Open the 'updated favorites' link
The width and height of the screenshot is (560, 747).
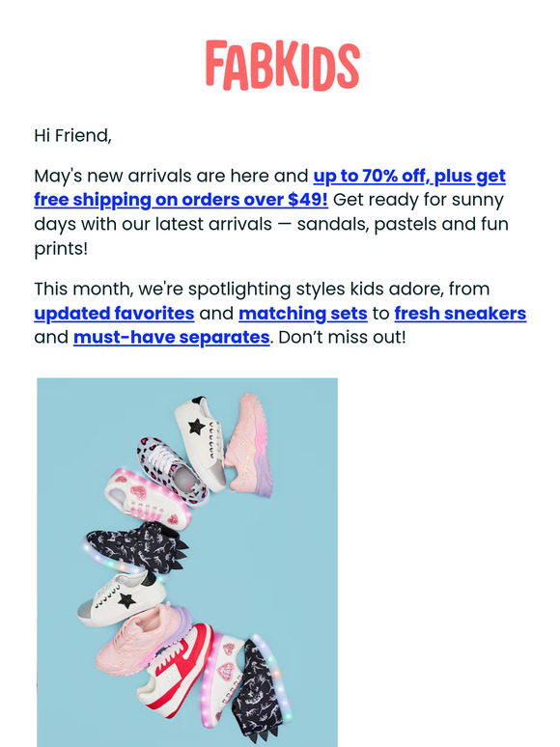(x=114, y=313)
